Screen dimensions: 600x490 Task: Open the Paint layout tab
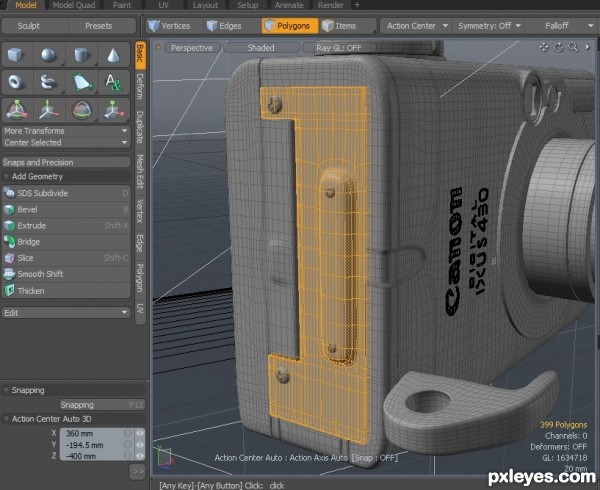(x=122, y=5)
